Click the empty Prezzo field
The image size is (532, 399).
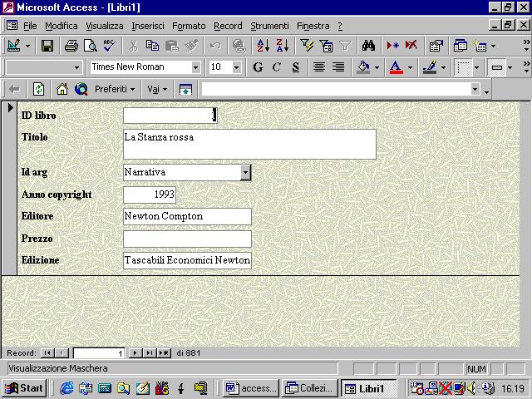click(187, 239)
